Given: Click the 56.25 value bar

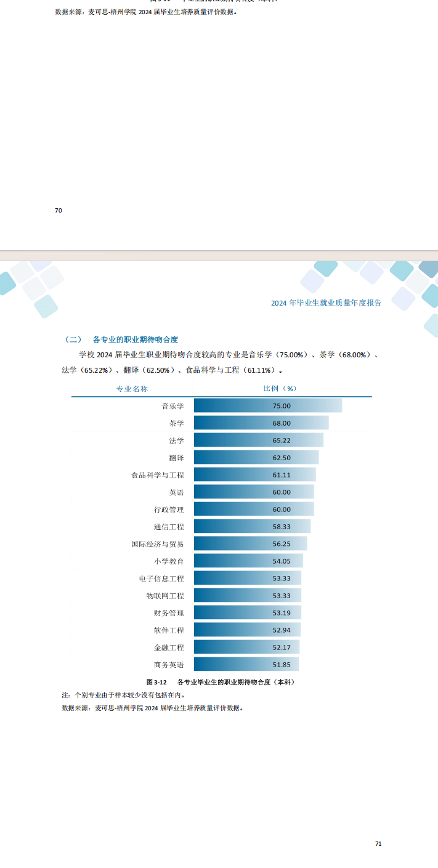Looking at the screenshot, I should tap(251, 543).
